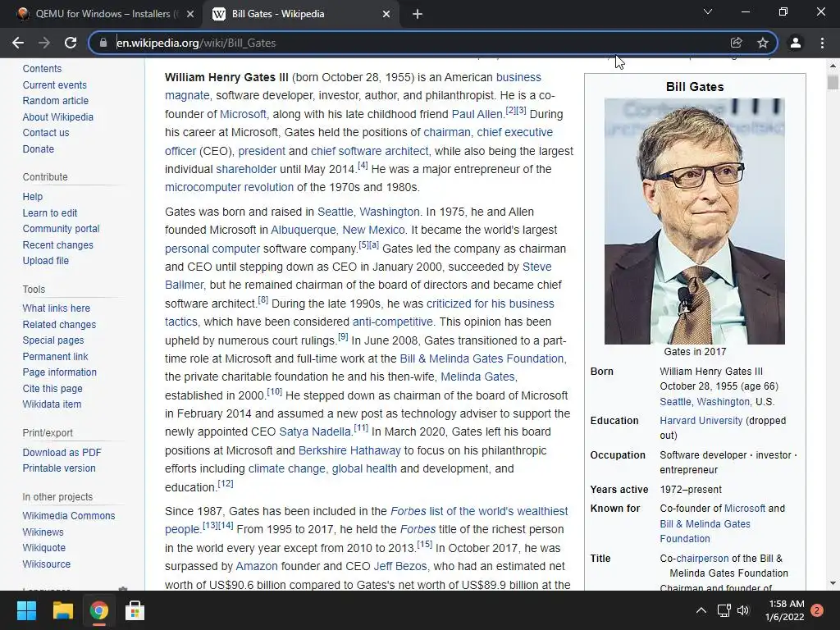Get the Permanent link

[55, 356]
